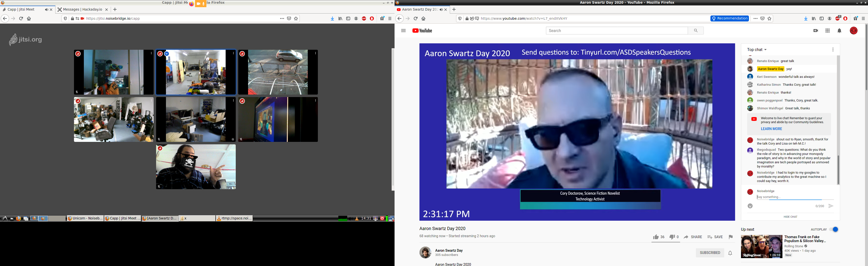Click the LEARN MORE chat guidelines link
Viewport: 868px width, 266px height.
(771, 129)
